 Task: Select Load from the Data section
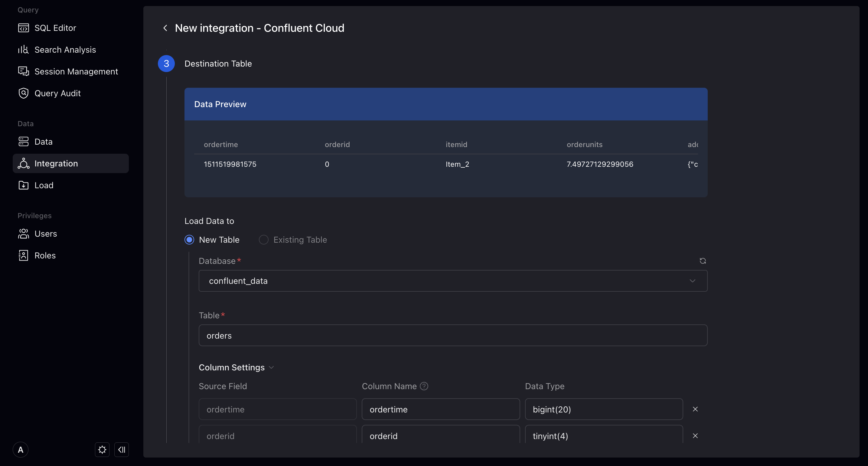coord(44,185)
